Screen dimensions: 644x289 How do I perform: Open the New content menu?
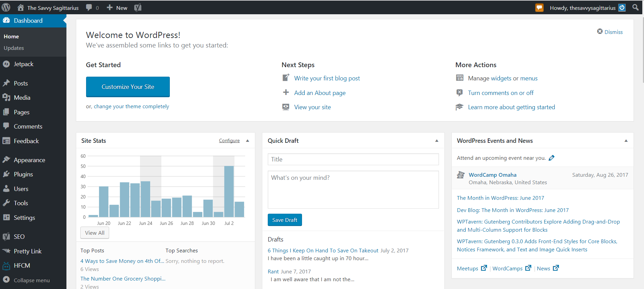point(117,8)
